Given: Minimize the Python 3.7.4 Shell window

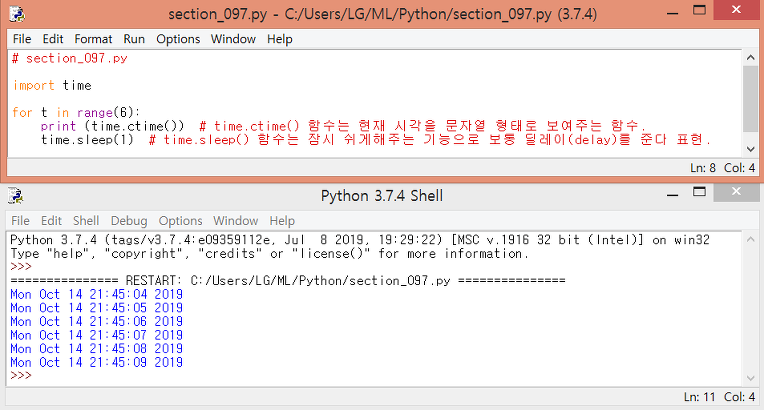Looking at the screenshot, I should (672, 195).
